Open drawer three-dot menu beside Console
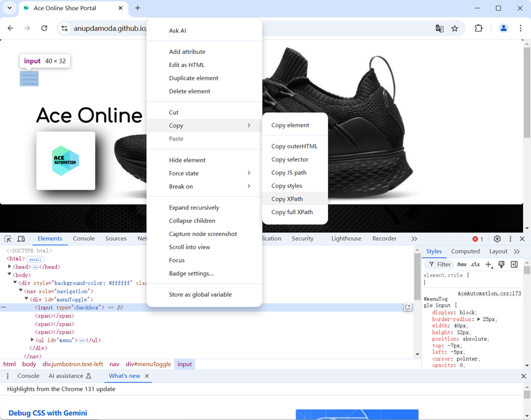 [x=8, y=376]
